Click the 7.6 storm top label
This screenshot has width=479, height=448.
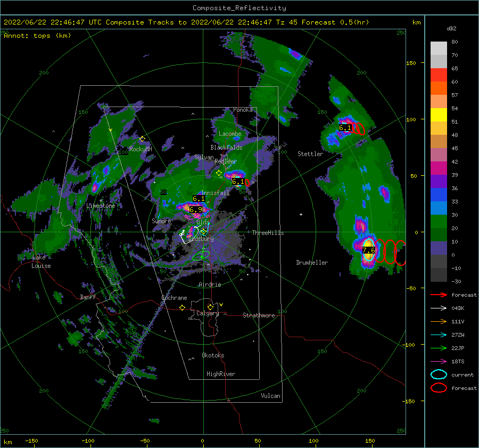pyautogui.click(x=368, y=250)
